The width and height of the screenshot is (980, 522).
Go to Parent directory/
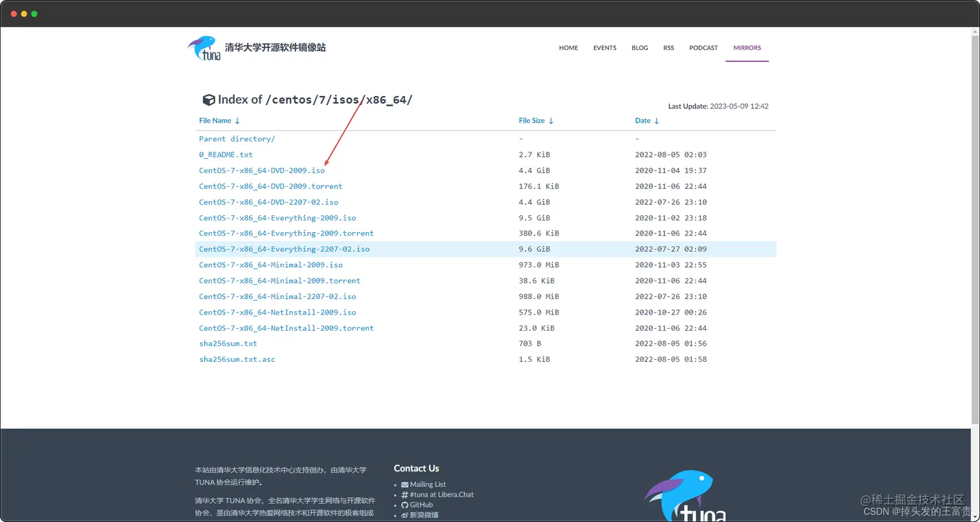[x=237, y=139]
